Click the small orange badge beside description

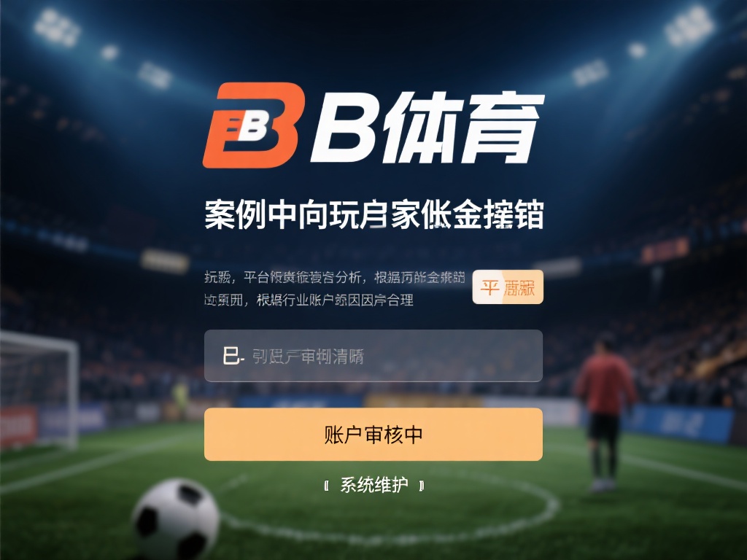pyautogui.click(x=508, y=287)
